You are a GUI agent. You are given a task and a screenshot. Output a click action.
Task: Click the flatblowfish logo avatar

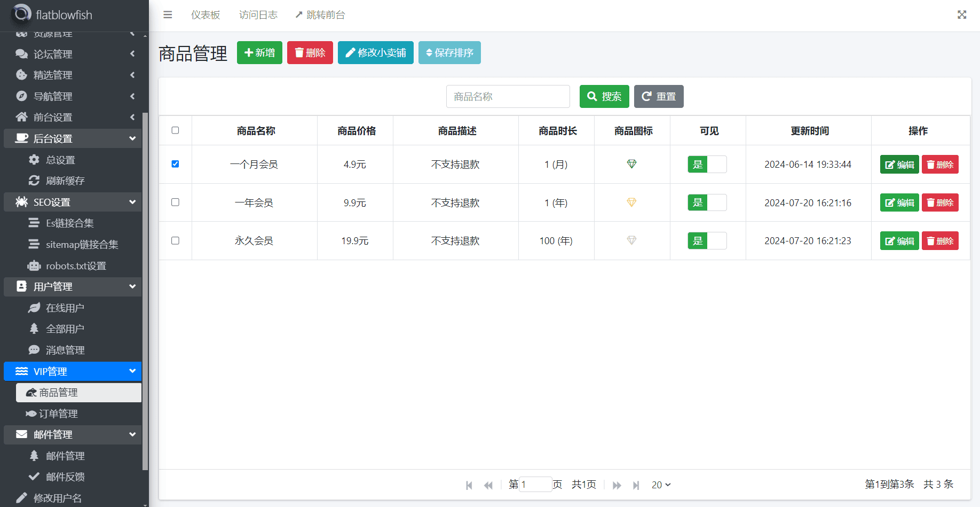tap(21, 14)
